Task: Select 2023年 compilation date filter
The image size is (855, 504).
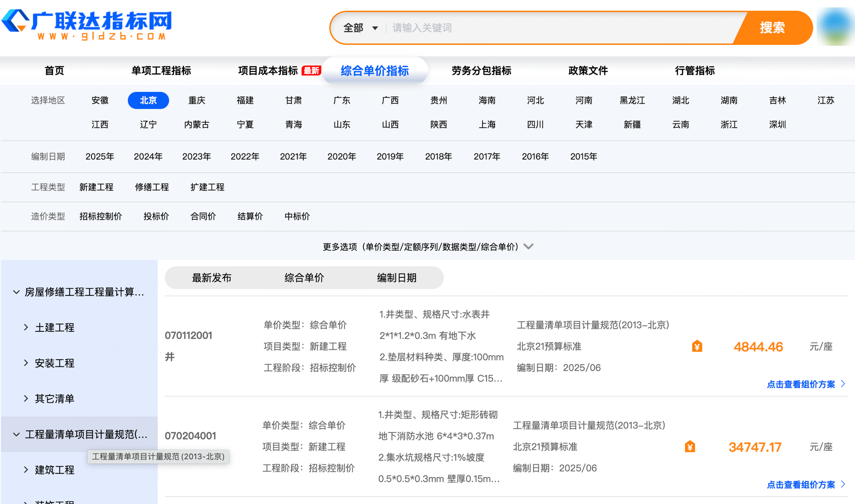Action: click(196, 157)
